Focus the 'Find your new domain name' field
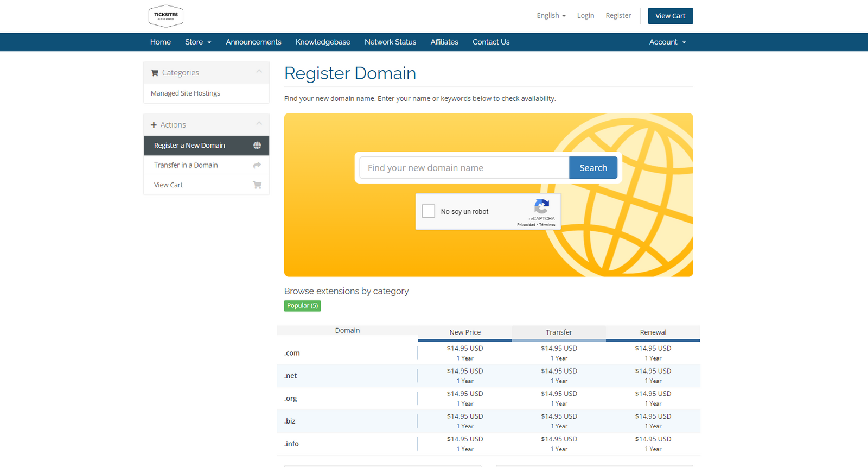The height and width of the screenshot is (467, 868). pyautogui.click(x=464, y=168)
